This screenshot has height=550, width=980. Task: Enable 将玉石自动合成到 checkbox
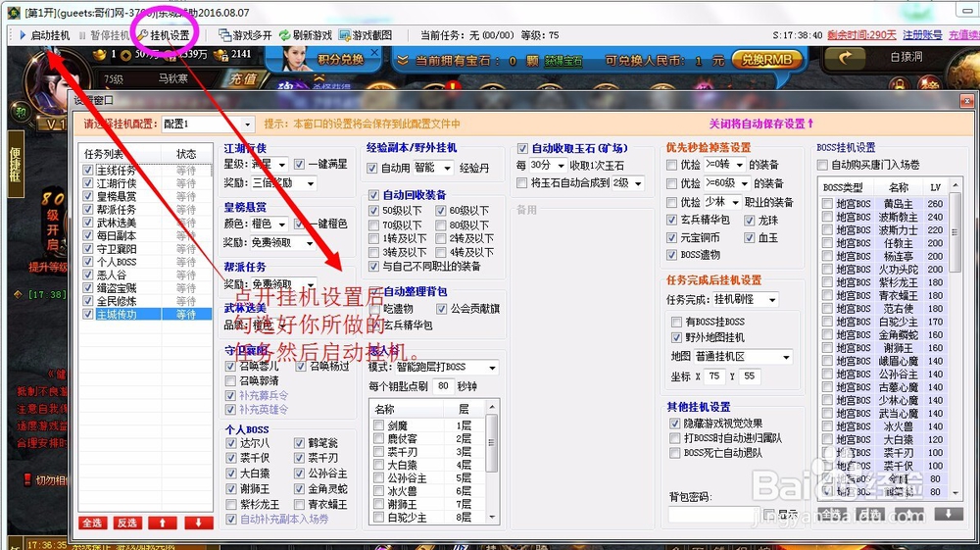522,183
